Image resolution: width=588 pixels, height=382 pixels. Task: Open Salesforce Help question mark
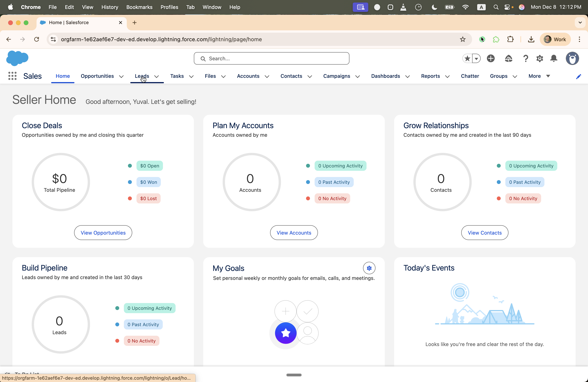(x=526, y=59)
